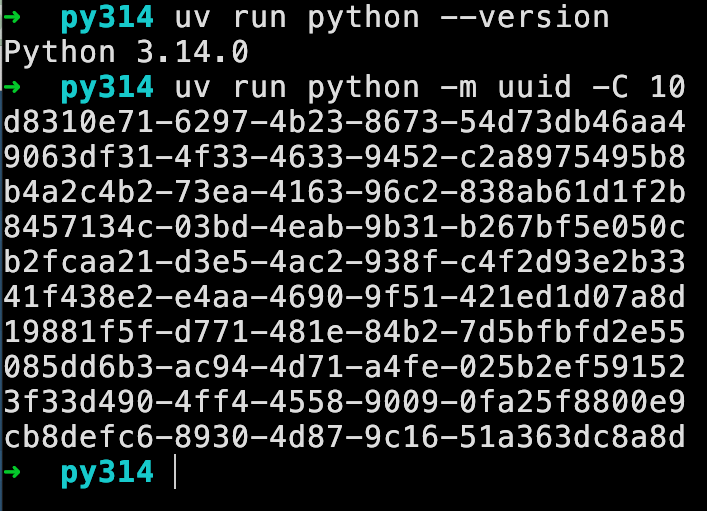
Task: Click the command 'uv run python -m uuid -C 10'
Action: pyautogui.click(x=430, y=87)
